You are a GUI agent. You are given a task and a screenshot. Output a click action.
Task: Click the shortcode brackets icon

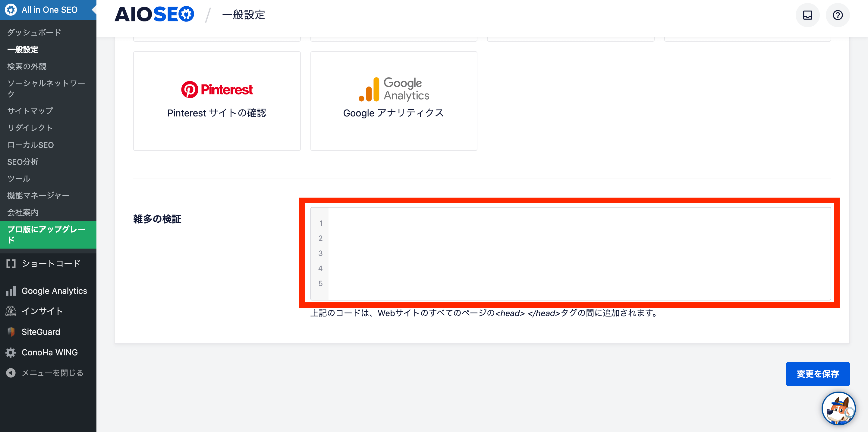11,263
